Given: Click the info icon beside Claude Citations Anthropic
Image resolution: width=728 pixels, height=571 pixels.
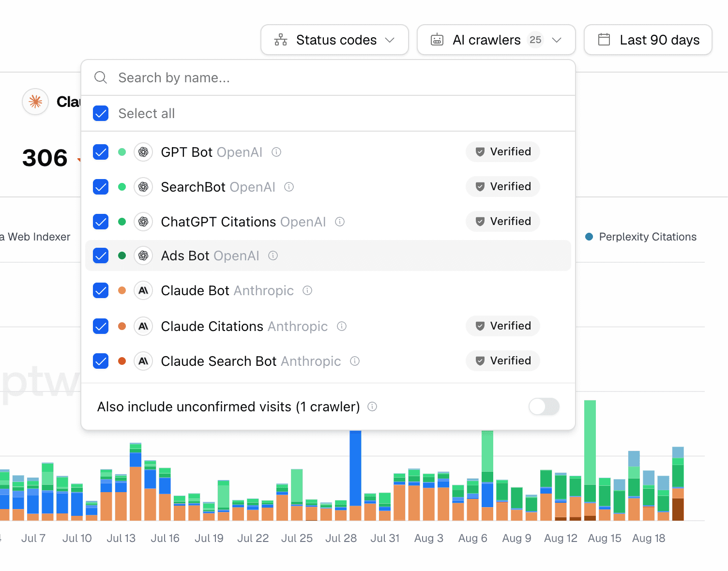Looking at the screenshot, I should 342,326.
